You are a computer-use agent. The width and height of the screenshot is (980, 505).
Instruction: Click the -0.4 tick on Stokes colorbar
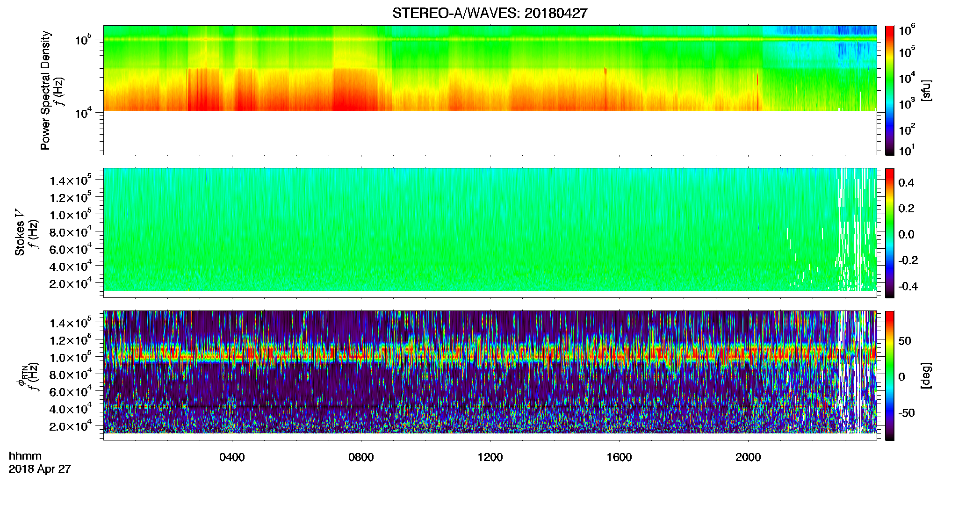pyautogui.click(x=908, y=286)
